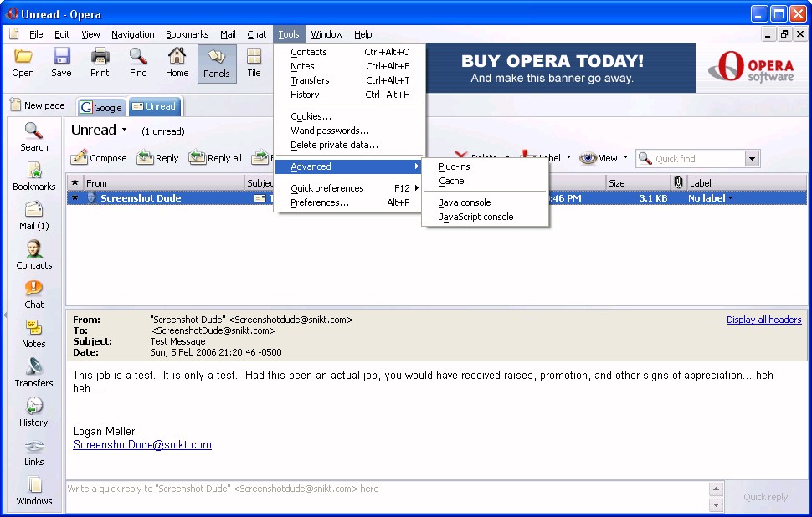
Task: Expand the Unread view dropdown arrow
Action: coord(124,130)
